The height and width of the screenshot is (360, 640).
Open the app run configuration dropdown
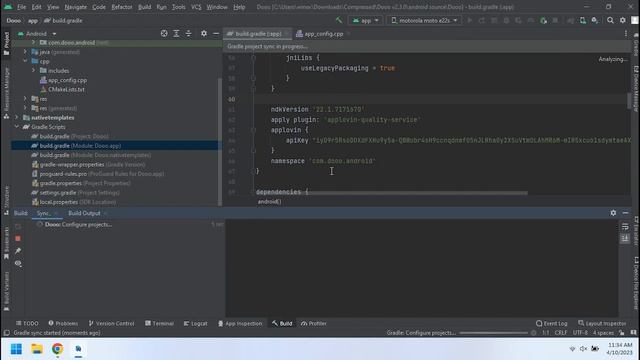point(366,20)
